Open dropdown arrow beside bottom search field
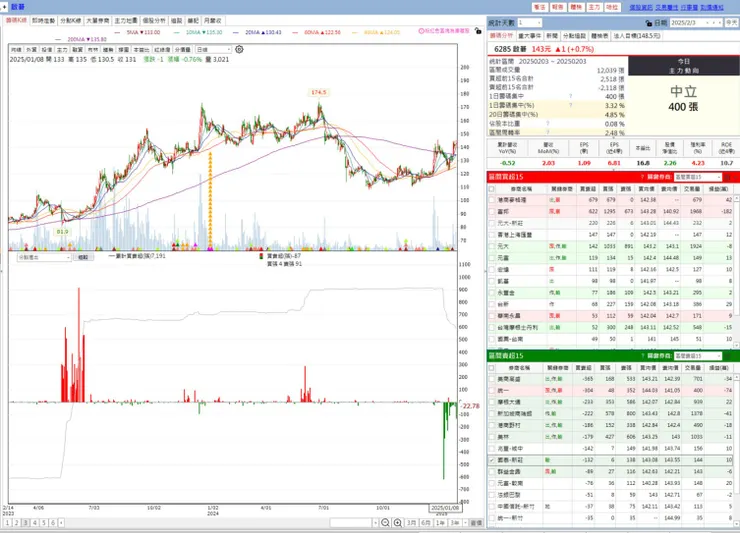The height and width of the screenshot is (533, 740). 376,523
